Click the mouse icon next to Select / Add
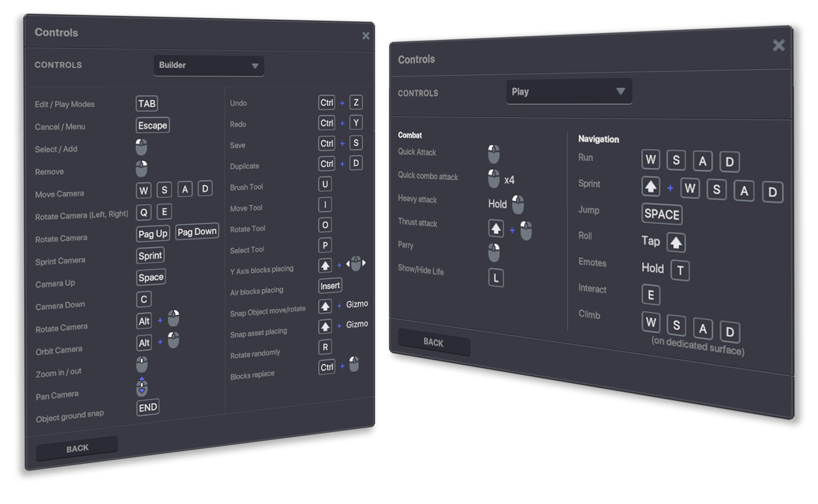The width and height of the screenshot is (818, 504). 141,147
